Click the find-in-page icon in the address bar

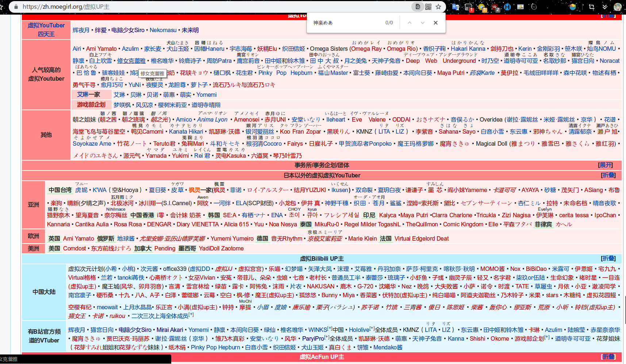point(418,7)
